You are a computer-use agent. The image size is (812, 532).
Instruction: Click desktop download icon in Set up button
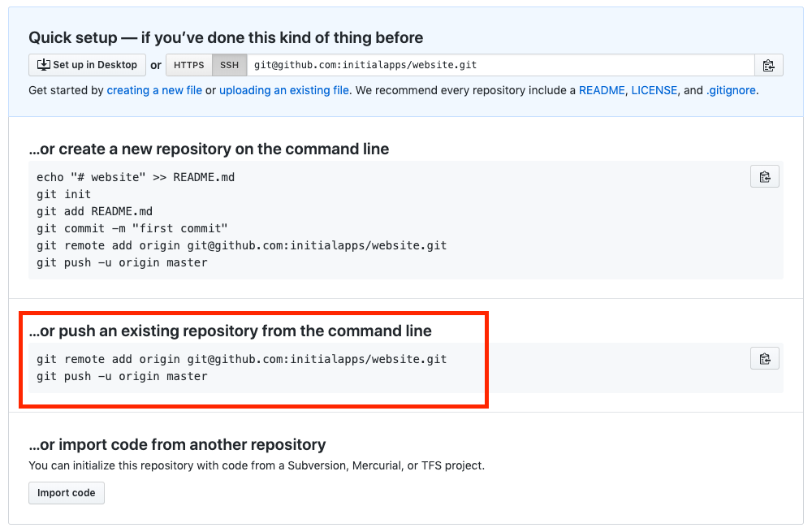click(x=44, y=65)
